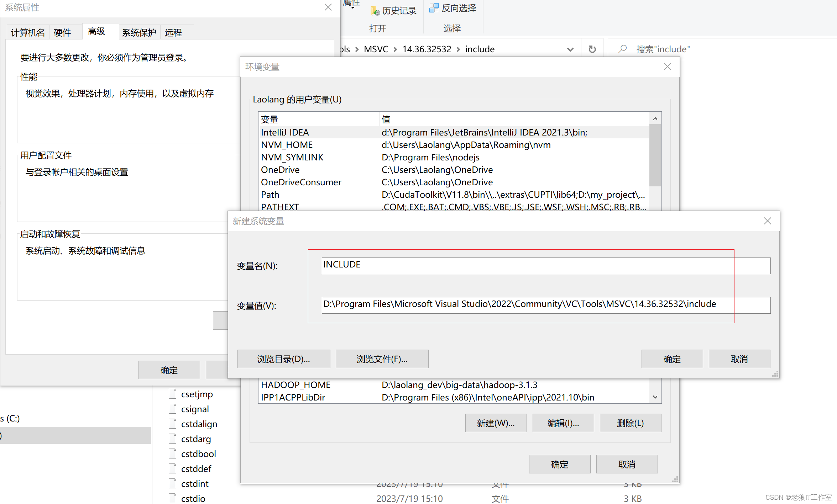Expand the address bar history dropdown

[x=570, y=49]
